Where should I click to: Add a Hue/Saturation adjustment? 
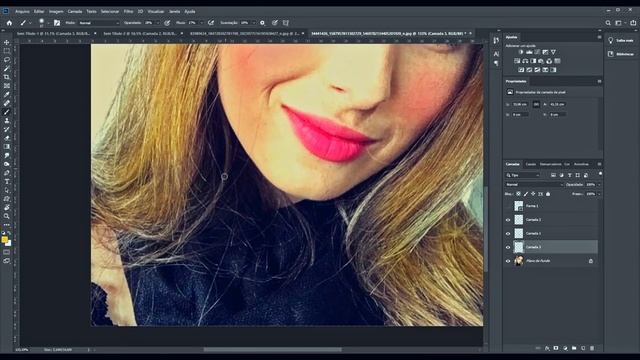tap(517, 61)
